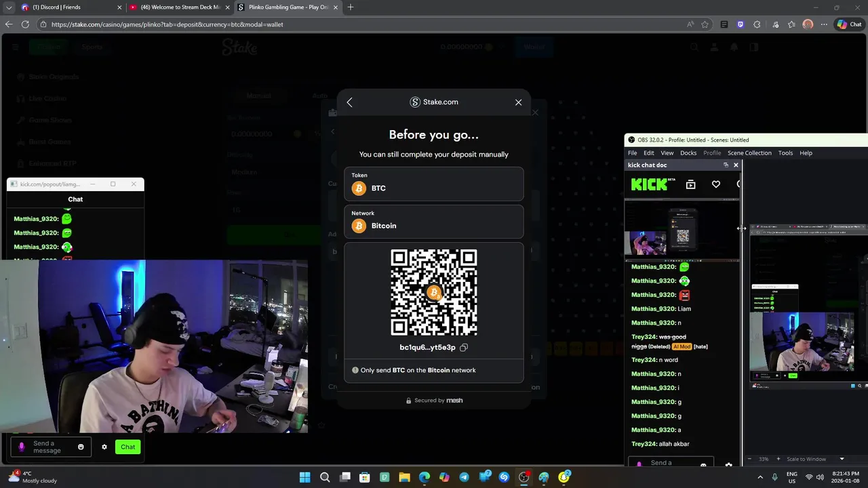
Task: Click the 'Matthias_9320: Liam' chat message
Action: click(661, 309)
